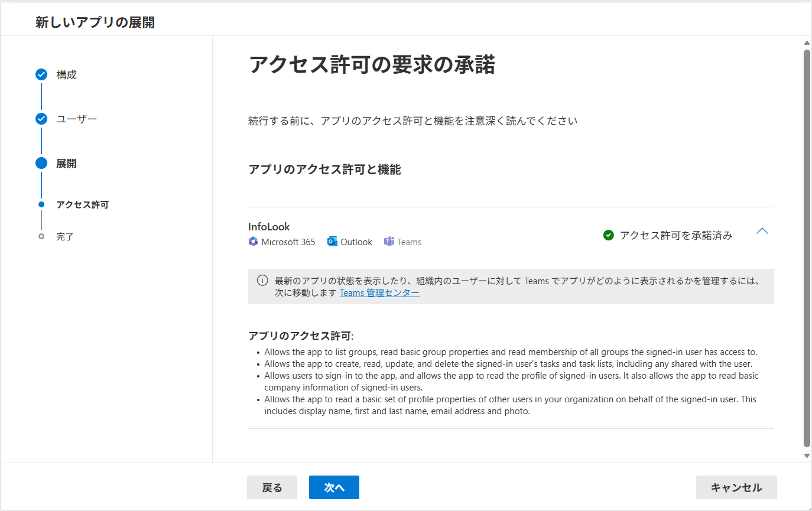Click the Teams icon under InfoLook
The image size is (812, 511).
coord(389,242)
